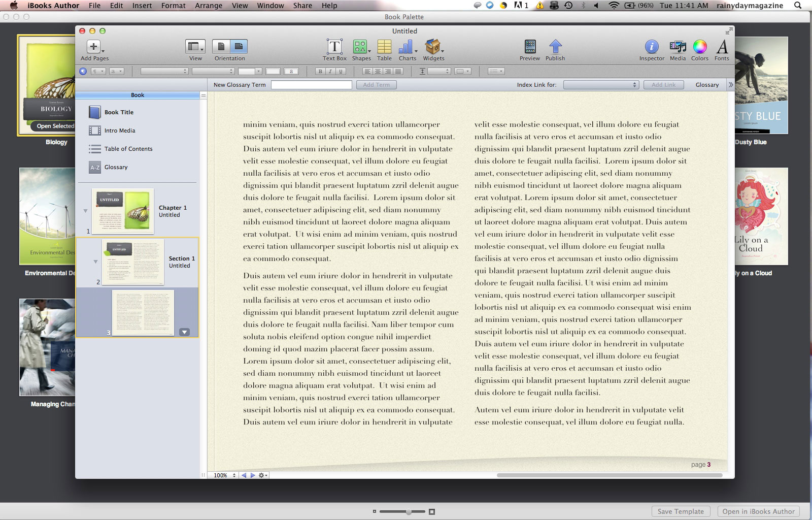Collapse Chapter 1 disclosure triangle
The width and height of the screenshot is (812, 520).
[x=85, y=211]
